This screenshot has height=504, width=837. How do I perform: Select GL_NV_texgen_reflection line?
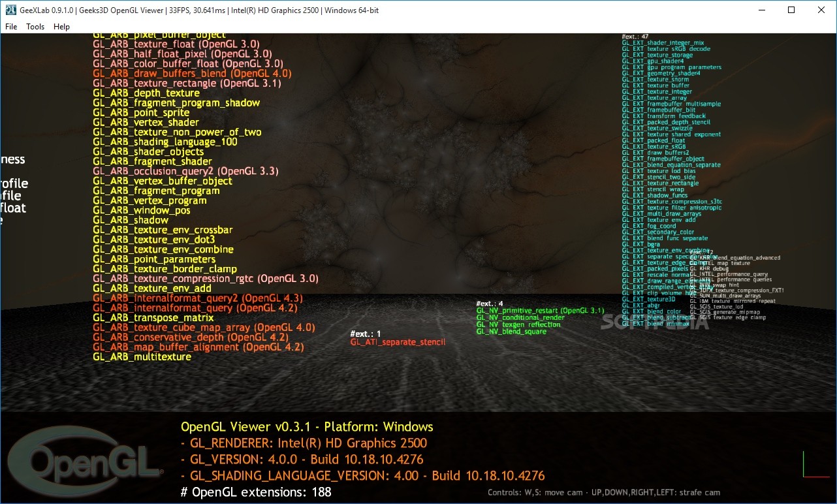[x=518, y=325]
